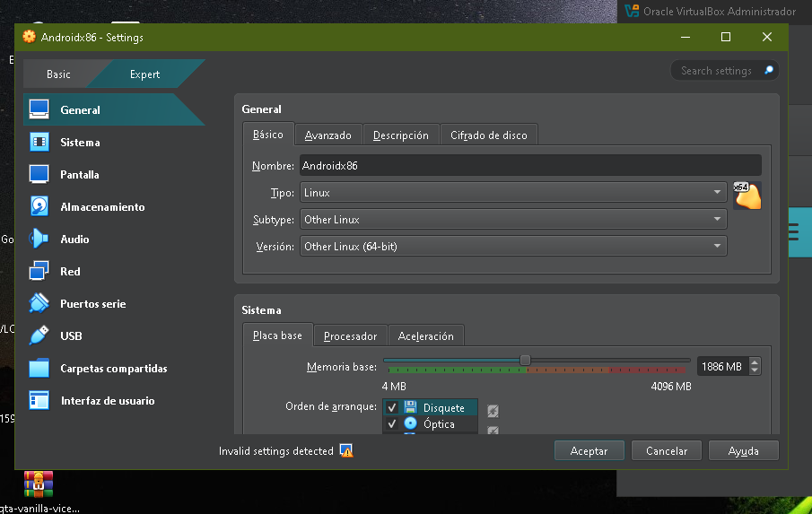
Task: Switch to the Procesador tab
Action: point(350,335)
